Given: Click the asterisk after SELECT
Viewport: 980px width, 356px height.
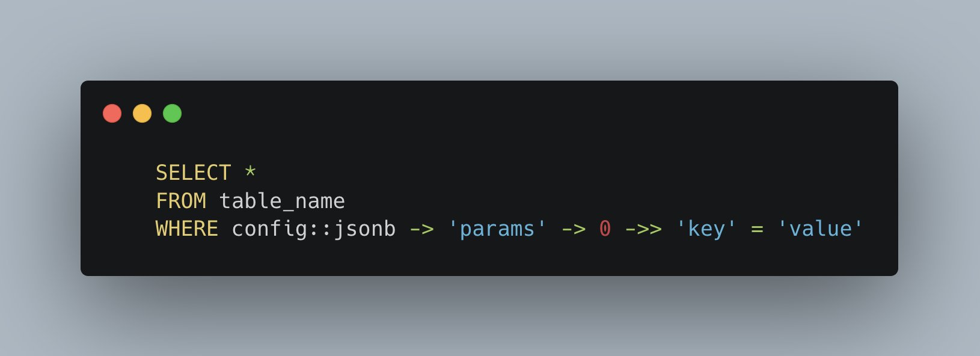Looking at the screenshot, I should (251, 171).
